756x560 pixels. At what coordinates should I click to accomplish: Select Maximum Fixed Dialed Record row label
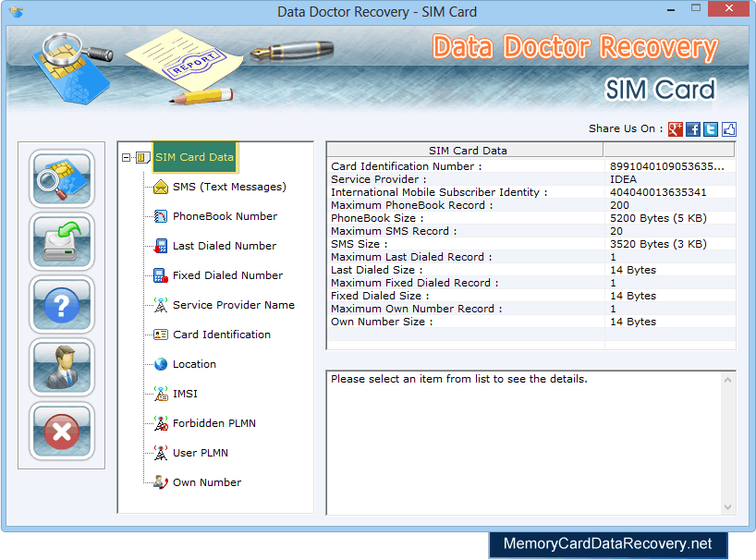pyautogui.click(x=415, y=283)
